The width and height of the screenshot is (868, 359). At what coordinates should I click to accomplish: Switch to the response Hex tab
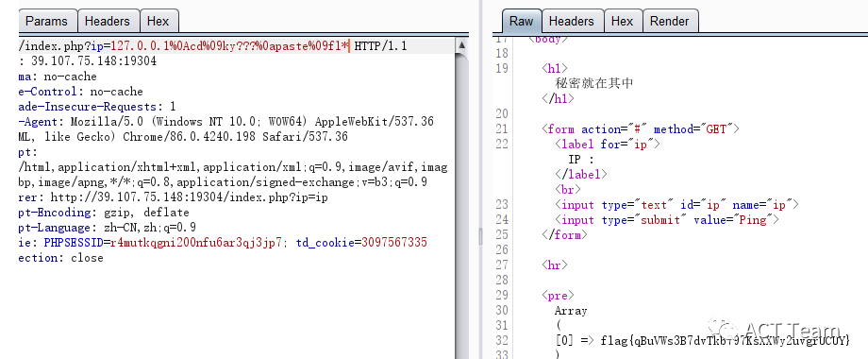coord(622,21)
